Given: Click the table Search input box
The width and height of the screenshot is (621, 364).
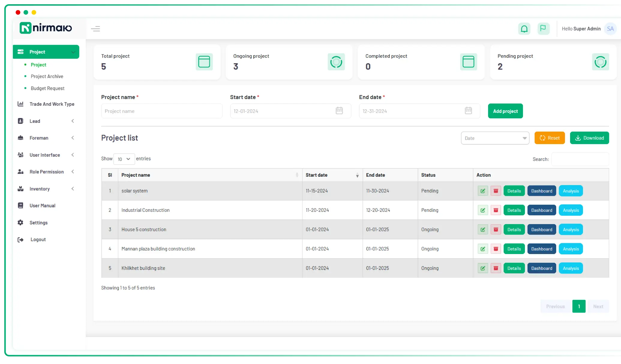Looking at the screenshot, I should [x=580, y=159].
